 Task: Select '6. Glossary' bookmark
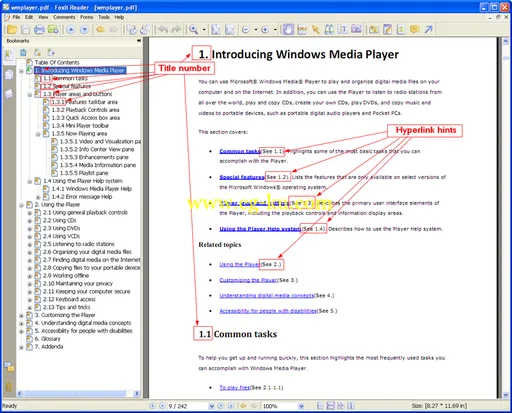coord(48,339)
